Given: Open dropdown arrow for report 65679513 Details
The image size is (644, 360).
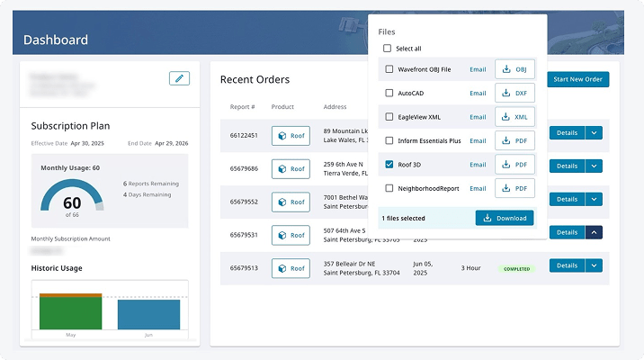Looking at the screenshot, I should (x=593, y=265).
